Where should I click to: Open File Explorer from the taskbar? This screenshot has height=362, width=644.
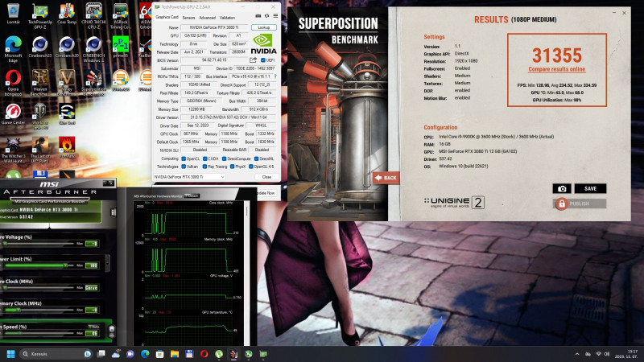(175, 354)
